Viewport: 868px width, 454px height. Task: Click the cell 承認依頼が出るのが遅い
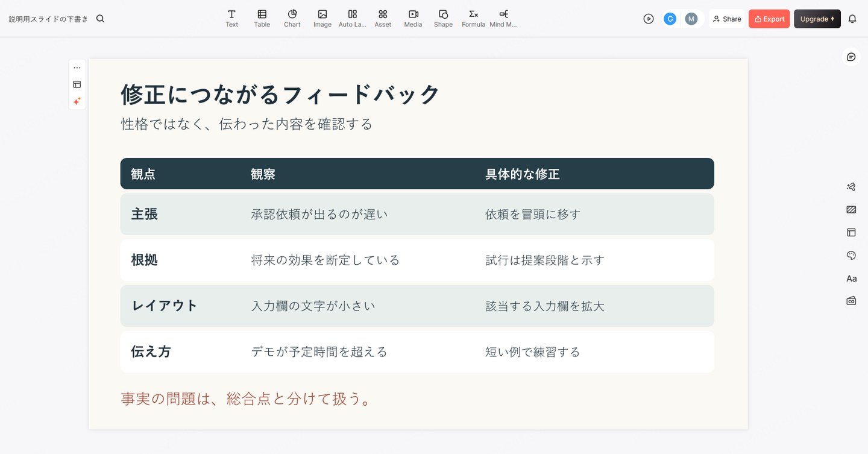click(x=319, y=214)
